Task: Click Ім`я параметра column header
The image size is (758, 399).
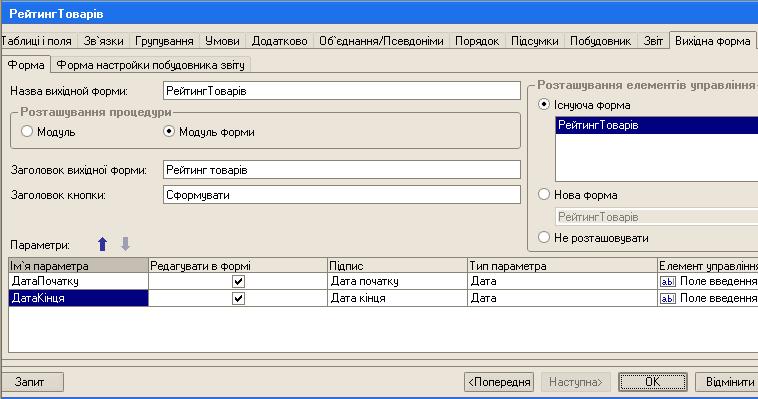Action: (x=78, y=266)
